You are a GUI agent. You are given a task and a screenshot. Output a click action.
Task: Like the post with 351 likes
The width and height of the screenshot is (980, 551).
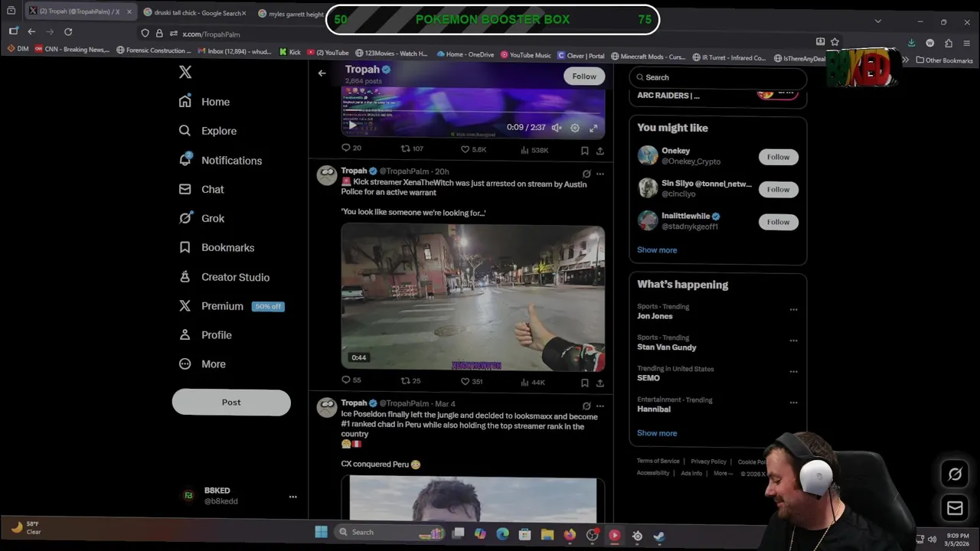pos(472,381)
